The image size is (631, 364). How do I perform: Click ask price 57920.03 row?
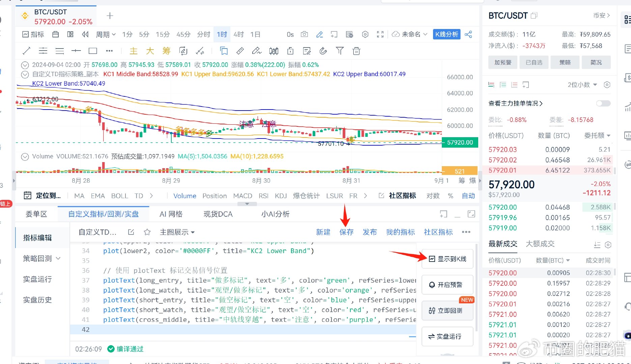549,149
